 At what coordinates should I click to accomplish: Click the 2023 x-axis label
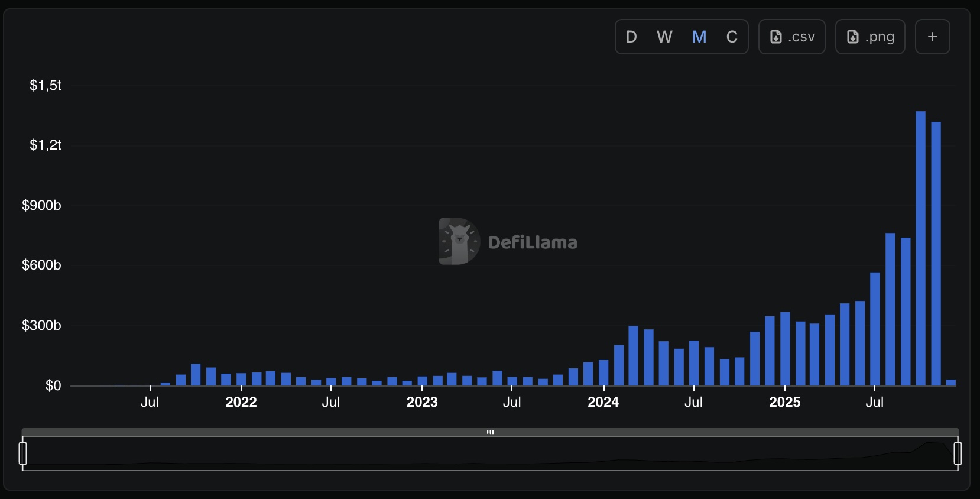pyautogui.click(x=422, y=402)
